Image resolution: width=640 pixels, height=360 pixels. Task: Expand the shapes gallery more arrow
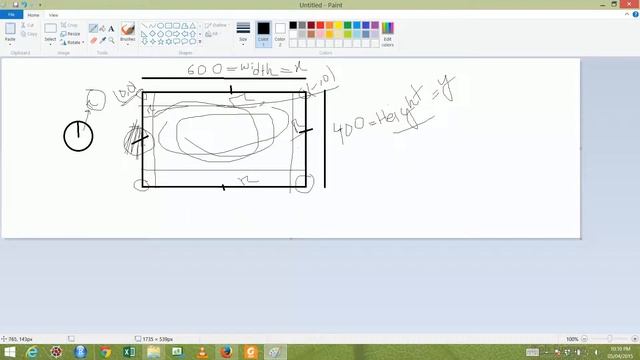tap(200, 42)
